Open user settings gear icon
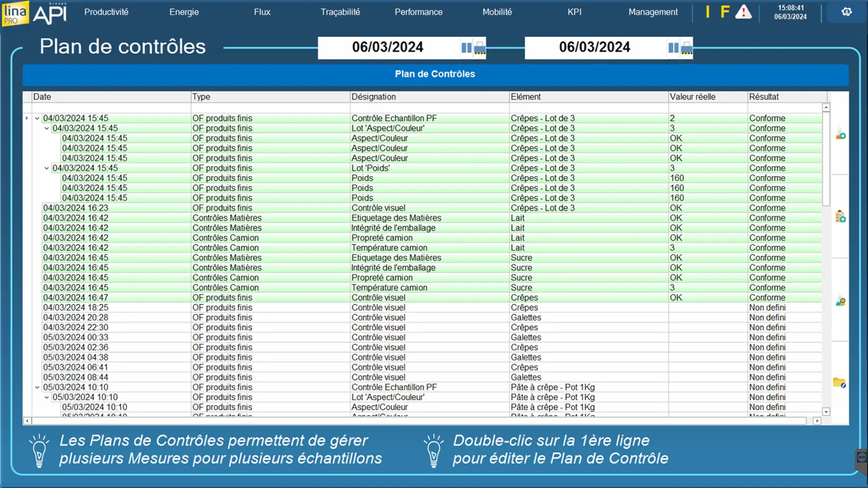This screenshot has height=488, width=868. [847, 12]
